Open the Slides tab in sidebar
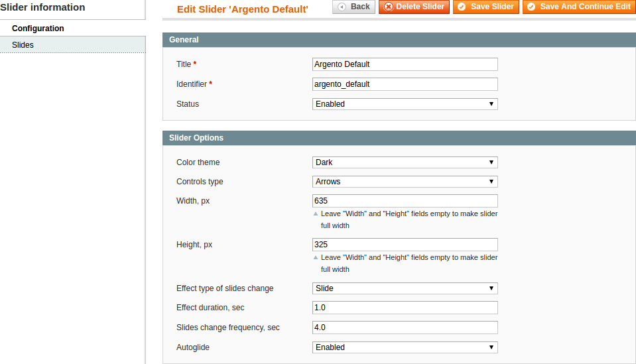 (x=72, y=45)
